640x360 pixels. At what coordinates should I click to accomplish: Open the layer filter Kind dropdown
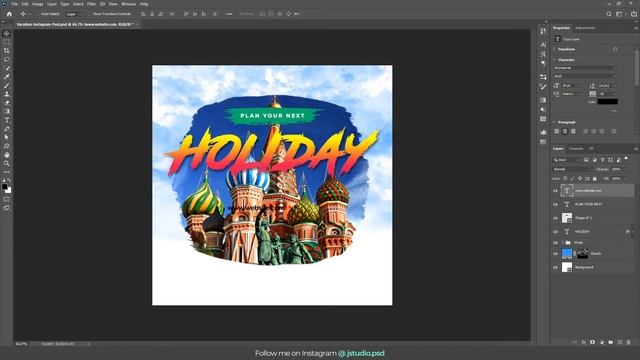click(x=567, y=160)
